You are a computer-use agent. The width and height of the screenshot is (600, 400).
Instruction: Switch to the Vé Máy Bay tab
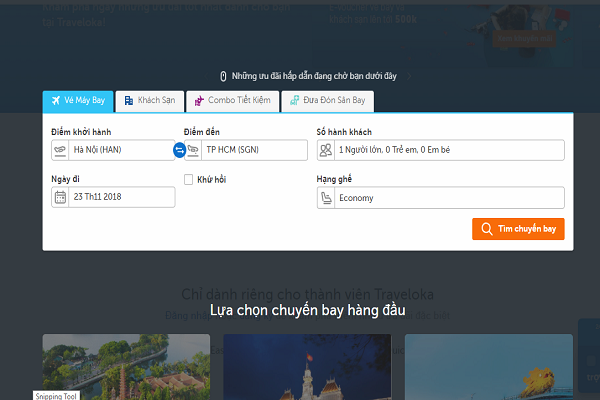point(78,101)
